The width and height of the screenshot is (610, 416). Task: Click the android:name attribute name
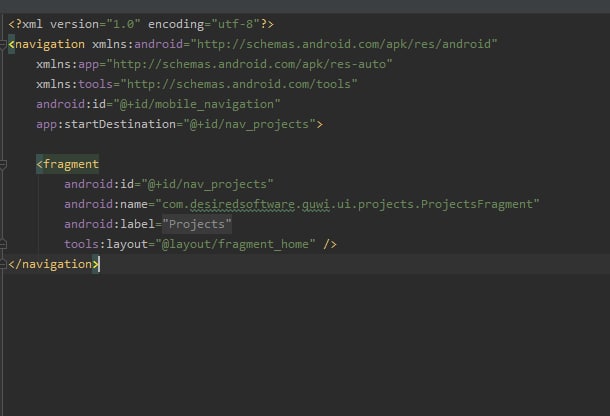point(106,204)
